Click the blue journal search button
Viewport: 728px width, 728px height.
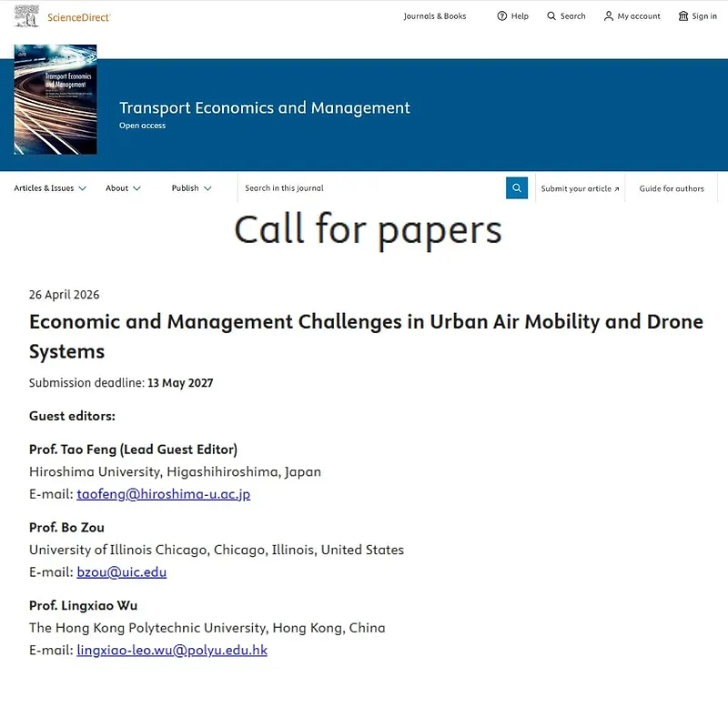point(517,188)
